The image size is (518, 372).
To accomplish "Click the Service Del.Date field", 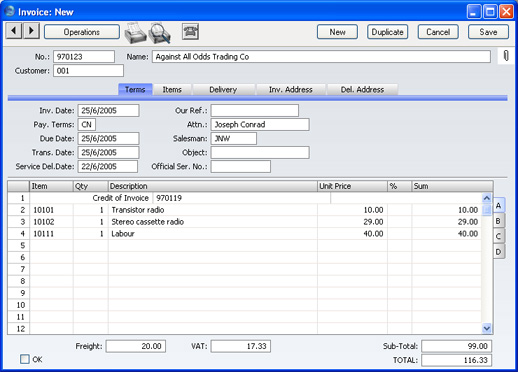I will [108, 167].
